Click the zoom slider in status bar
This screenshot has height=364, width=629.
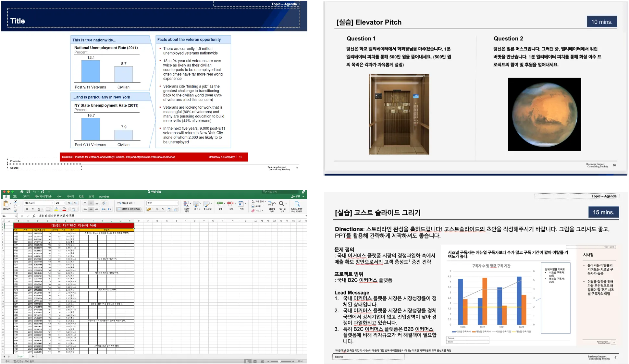[x=279, y=361]
